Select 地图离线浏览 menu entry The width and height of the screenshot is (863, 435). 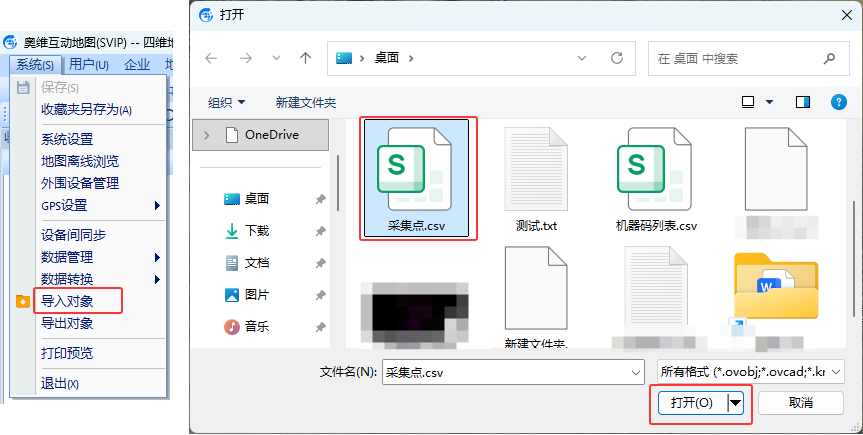[x=80, y=161]
